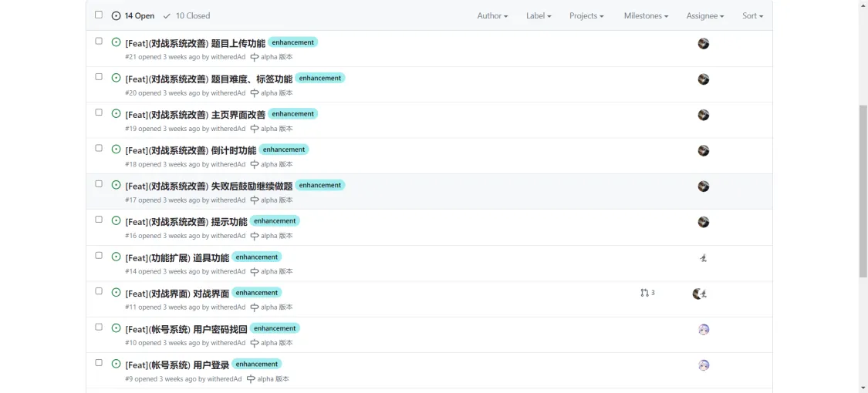Open the Milestones filter dropdown
The image size is (868, 393).
tap(646, 16)
